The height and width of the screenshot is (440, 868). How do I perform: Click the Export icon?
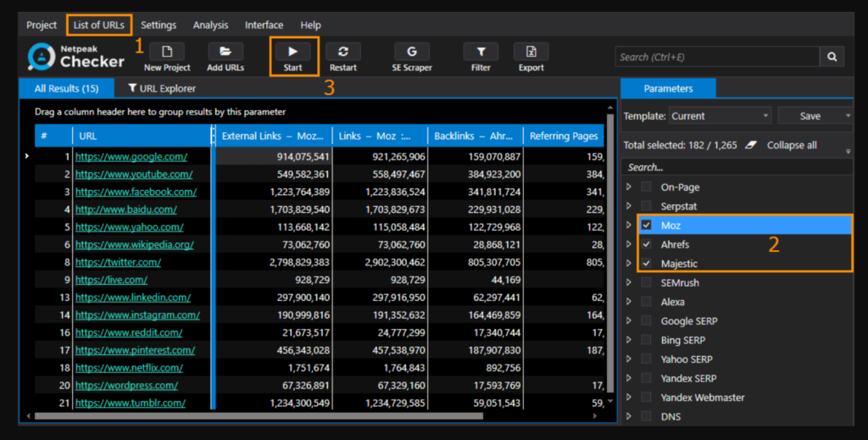coord(531,53)
